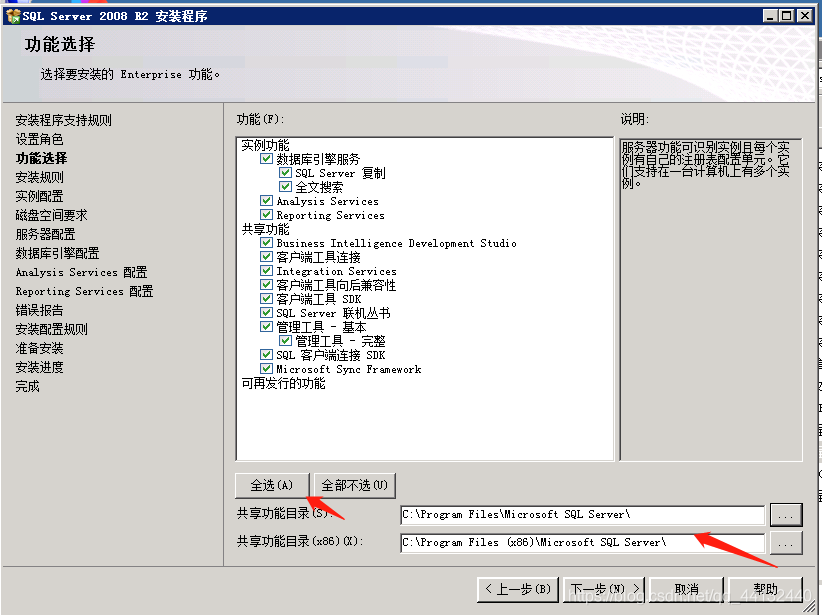Minimize the installer window

click(770, 16)
